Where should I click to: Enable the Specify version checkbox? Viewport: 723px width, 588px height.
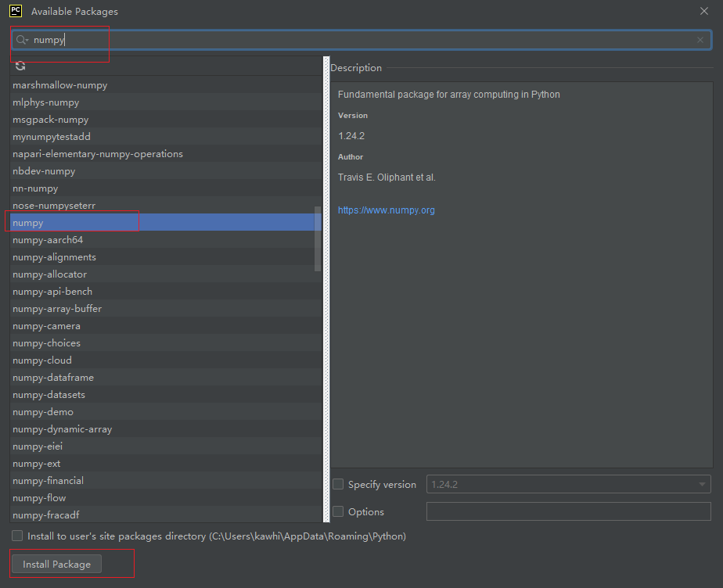coord(339,484)
